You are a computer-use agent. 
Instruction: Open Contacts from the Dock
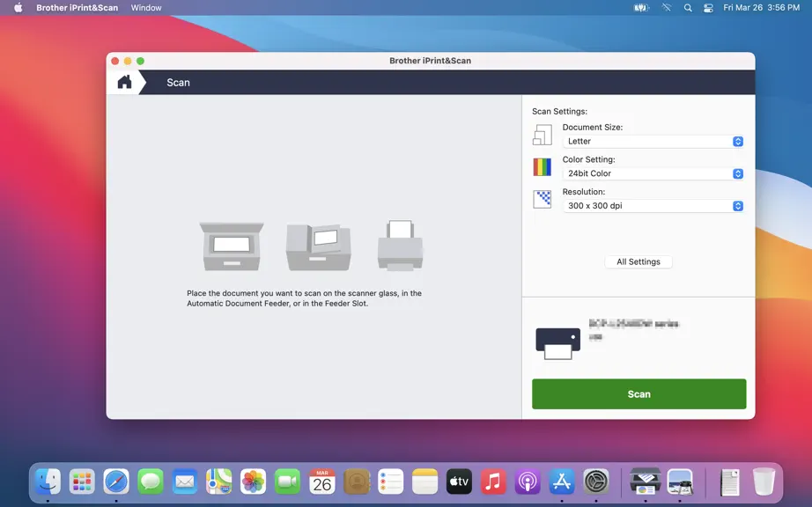pyautogui.click(x=357, y=481)
